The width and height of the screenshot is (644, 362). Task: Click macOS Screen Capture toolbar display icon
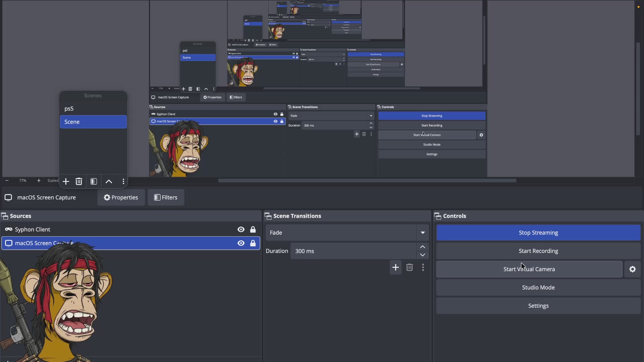8,197
